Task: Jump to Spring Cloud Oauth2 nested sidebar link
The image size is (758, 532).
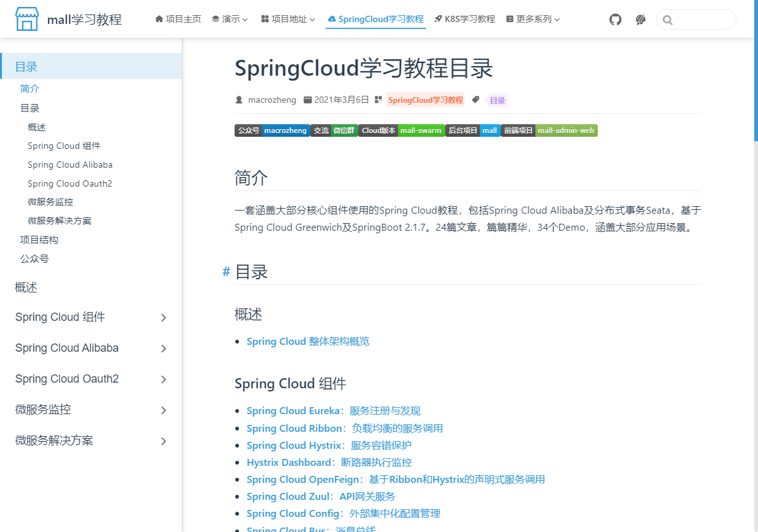Action: [x=69, y=183]
